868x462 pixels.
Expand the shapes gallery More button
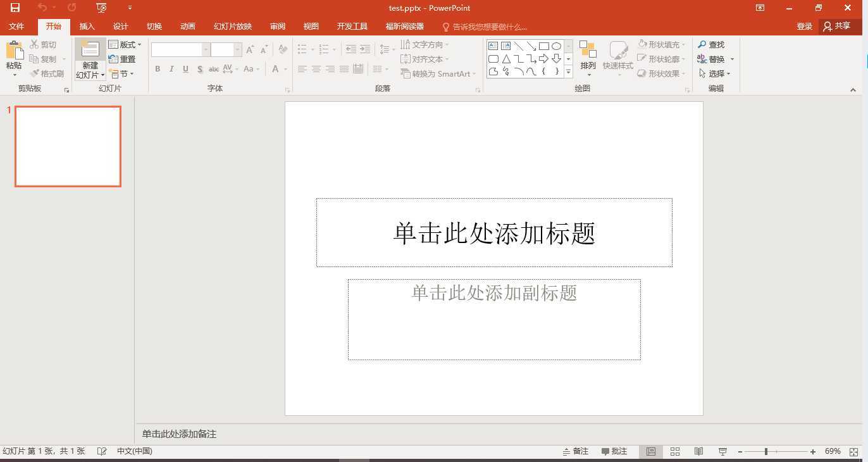click(568, 72)
